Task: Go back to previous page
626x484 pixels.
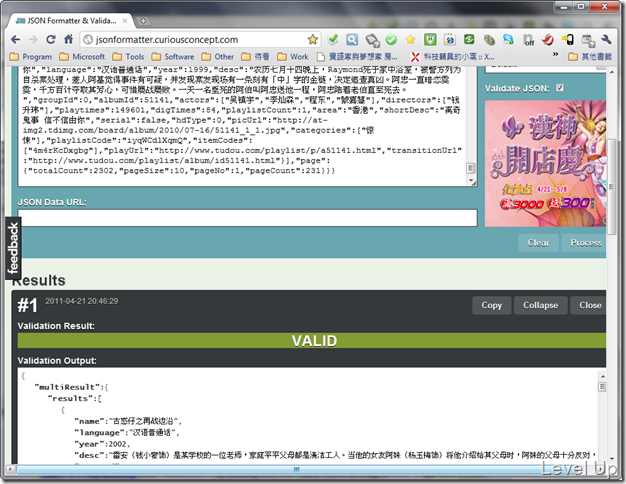Action: (16, 40)
